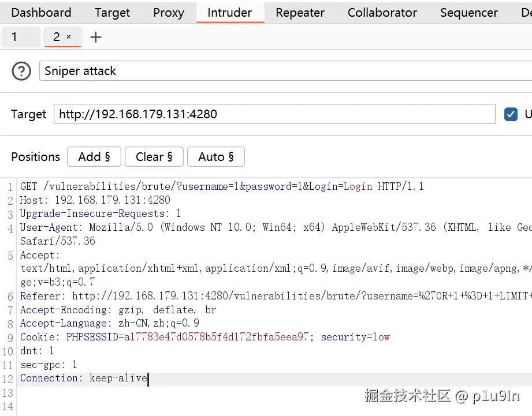Click the sec-gpc header line

pyautogui.click(x=48, y=365)
